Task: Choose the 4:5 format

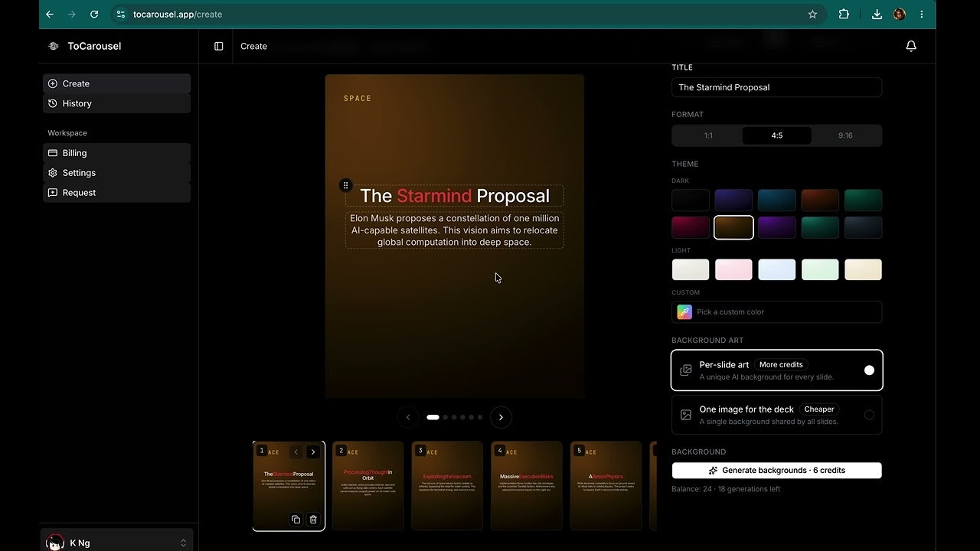Action: (x=777, y=135)
